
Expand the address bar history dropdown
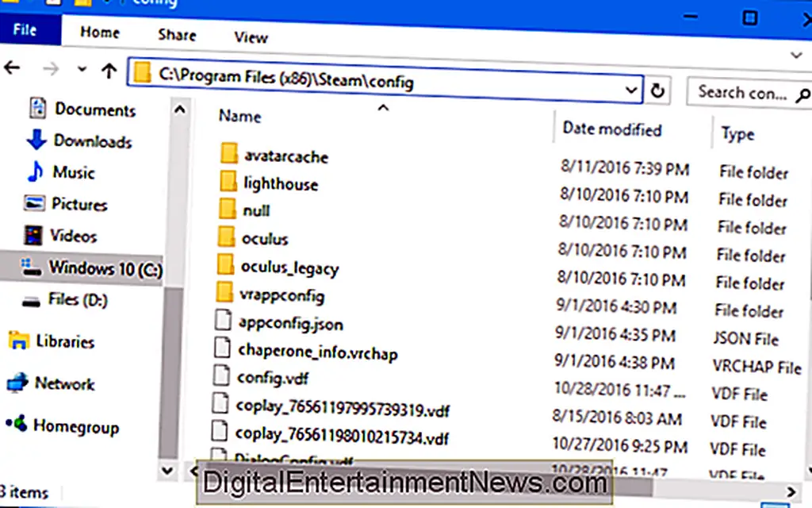630,90
